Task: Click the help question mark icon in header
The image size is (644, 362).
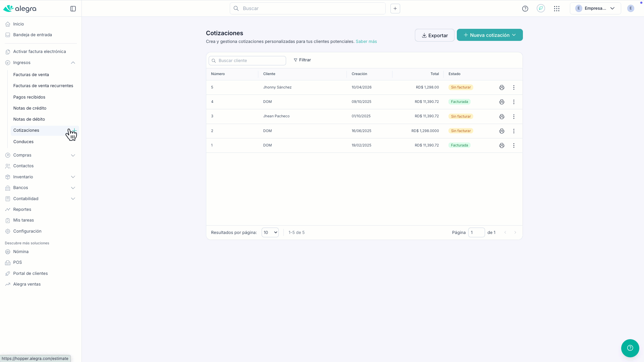Action: (x=525, y=9)
